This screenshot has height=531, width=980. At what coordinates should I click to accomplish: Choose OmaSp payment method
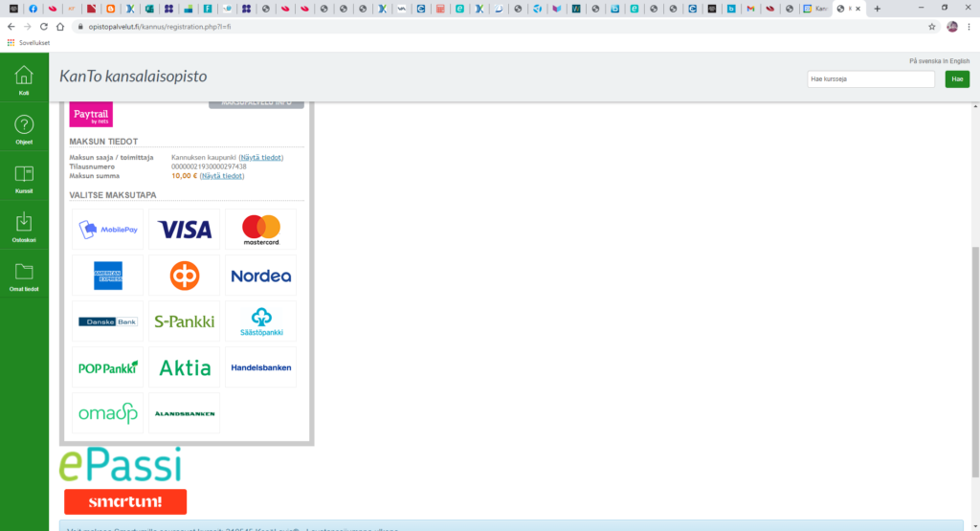107,413
